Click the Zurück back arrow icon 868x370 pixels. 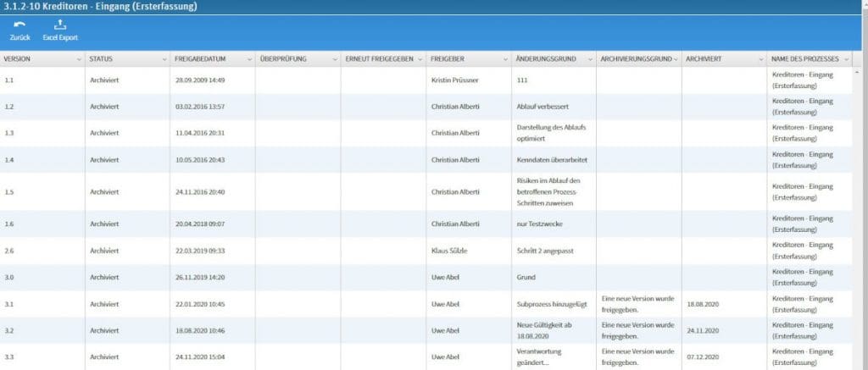pos(19,25)
